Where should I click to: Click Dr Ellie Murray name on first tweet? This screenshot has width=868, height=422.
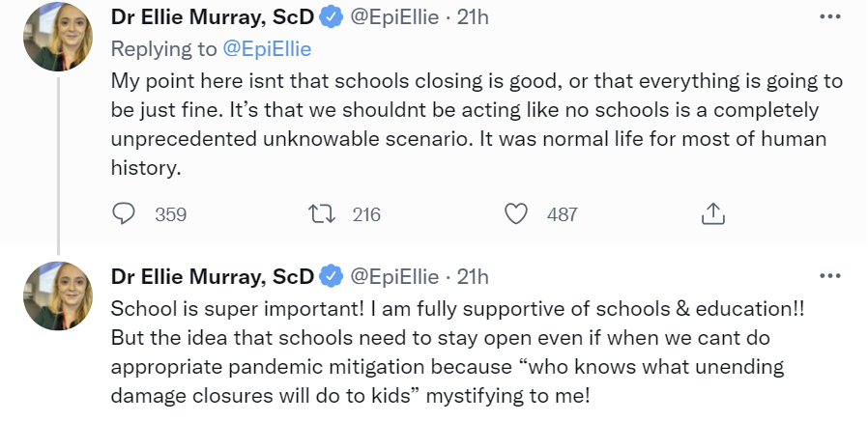click(x=213, y=16)
